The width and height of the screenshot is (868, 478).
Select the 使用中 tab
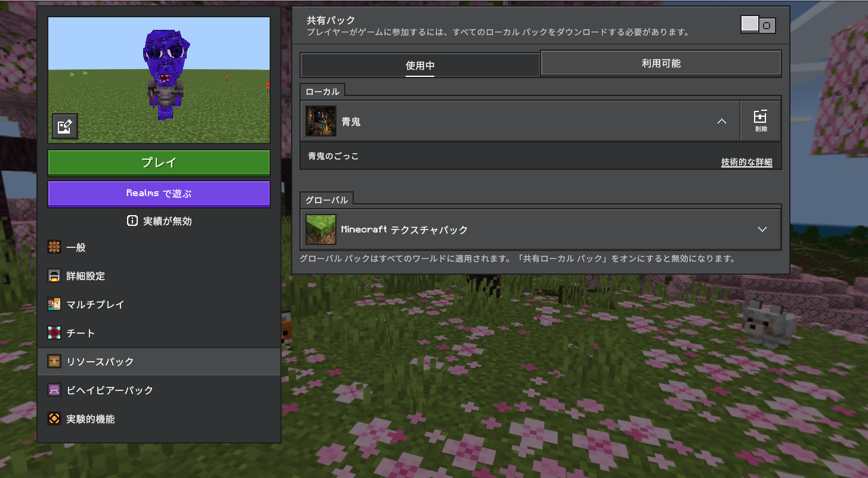point(420,66)
